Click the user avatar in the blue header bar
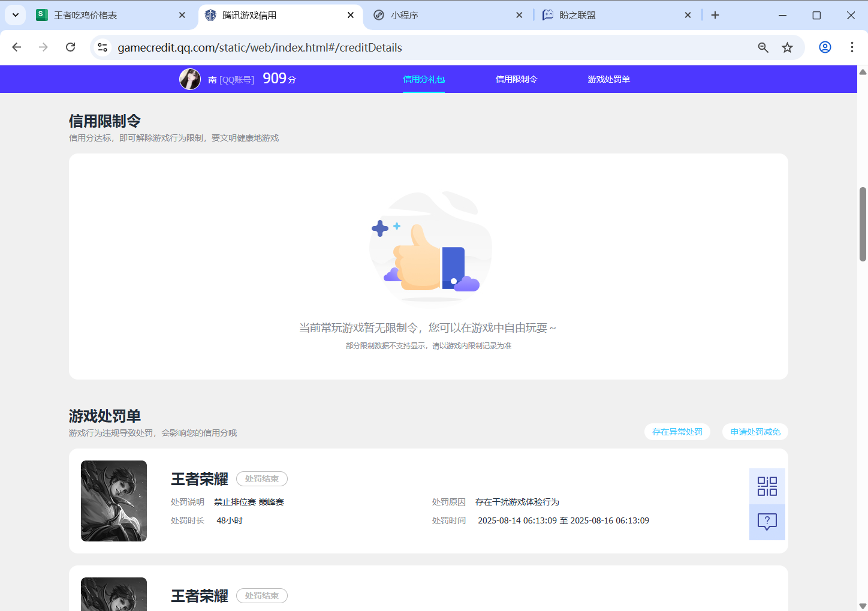Screen dimensions: 868x611 point(190,79)
